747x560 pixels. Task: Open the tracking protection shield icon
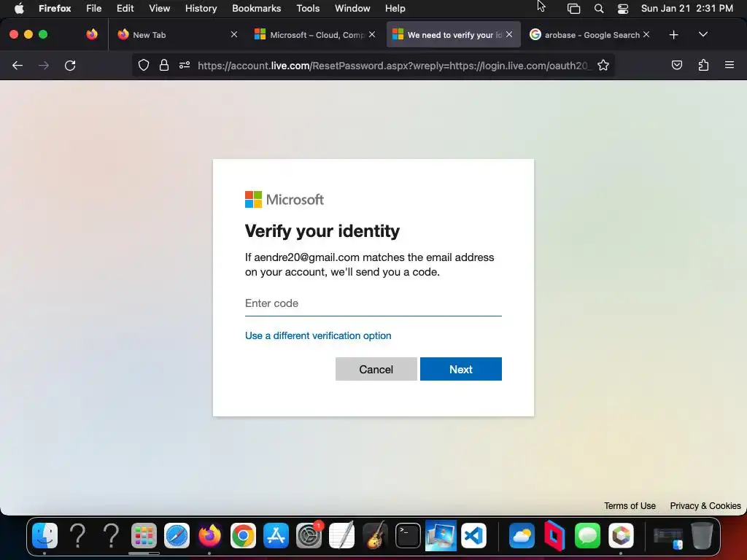pyautogui.click(x=144, y=65)
